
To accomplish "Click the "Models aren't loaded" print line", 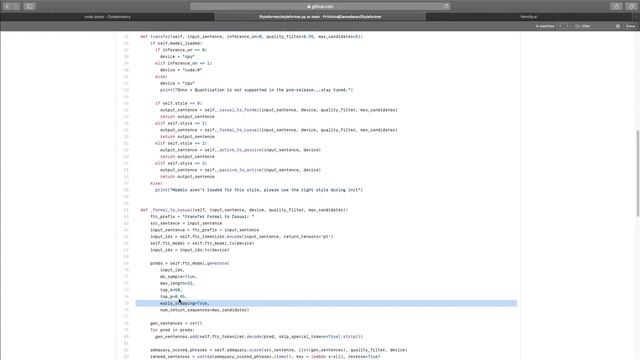I will (259, 190).
